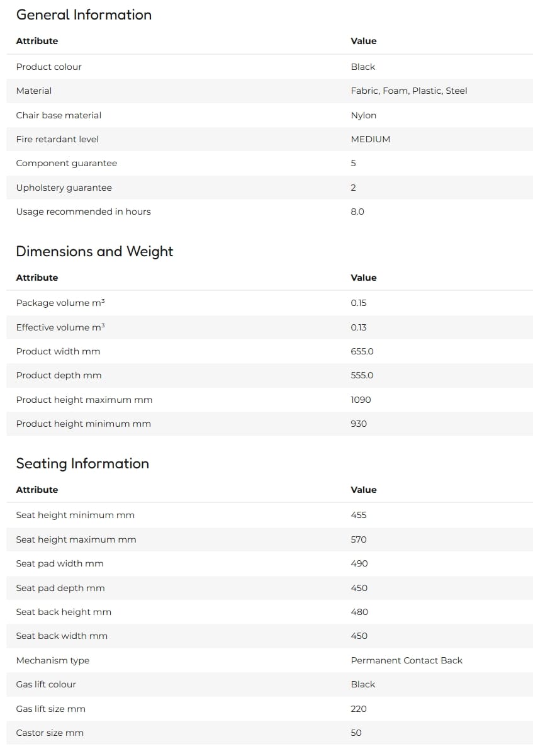Click the Seating Information heading
Viewport: 533px width, 756px height.
(x=82, y=464)
